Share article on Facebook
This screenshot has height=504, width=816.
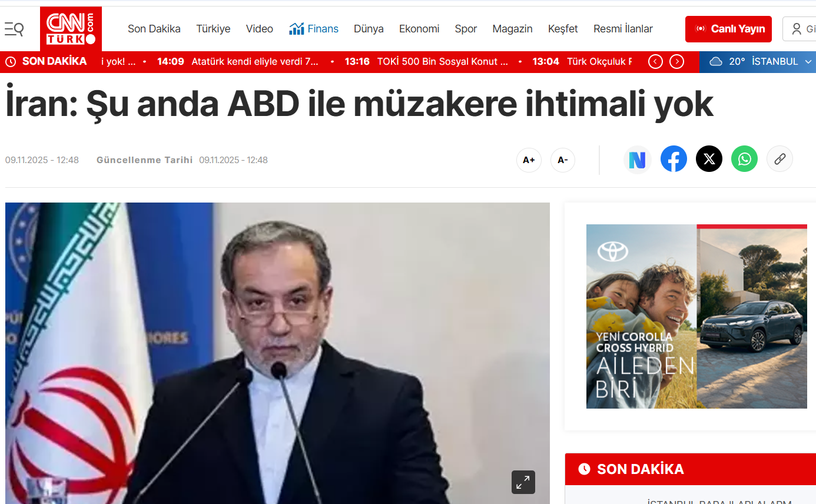tap(674, 159)
